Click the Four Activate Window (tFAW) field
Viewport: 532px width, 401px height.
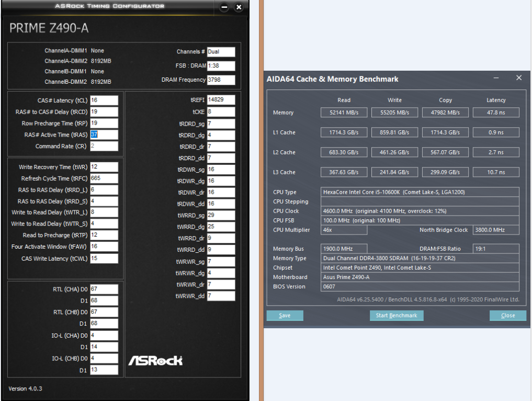(x=104, y=247)
